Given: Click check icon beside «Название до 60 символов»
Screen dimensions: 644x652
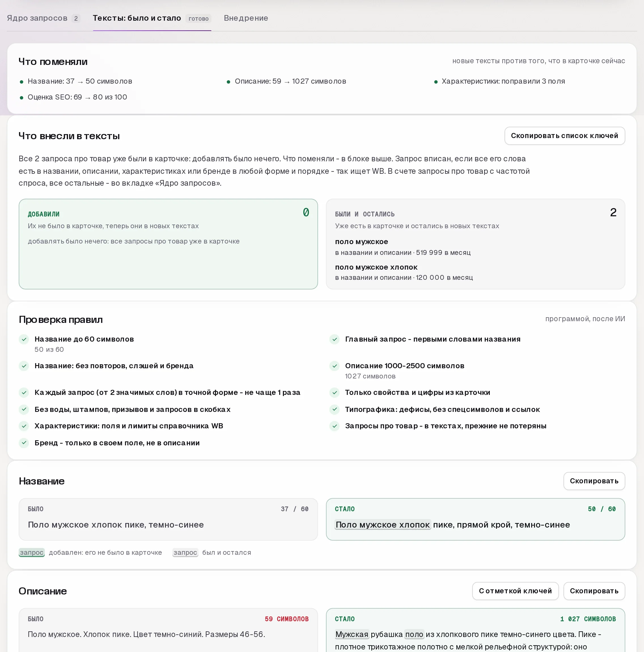Looking at the screenshot, I should (x=24, y=339).
